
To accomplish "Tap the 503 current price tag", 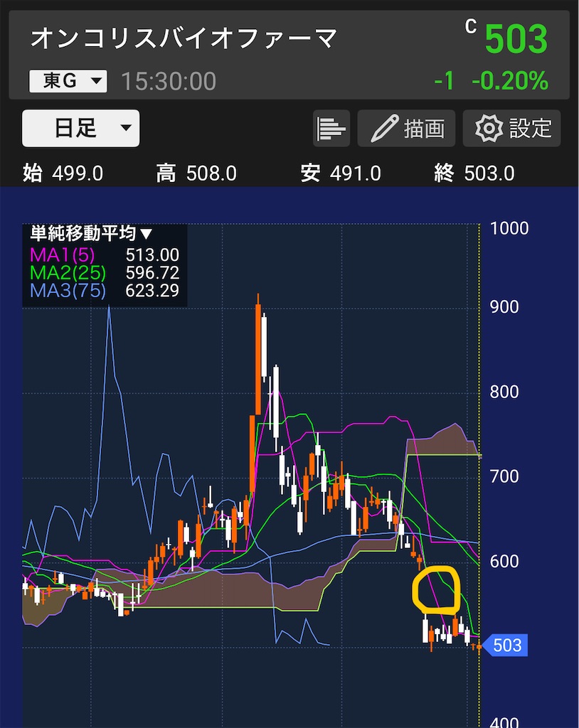I will click(504, 646).
